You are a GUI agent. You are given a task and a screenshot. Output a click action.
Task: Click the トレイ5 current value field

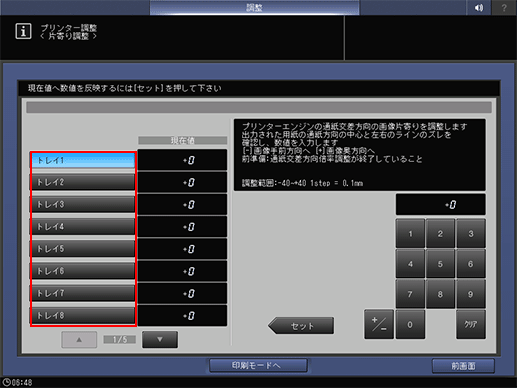coord(182,249)
